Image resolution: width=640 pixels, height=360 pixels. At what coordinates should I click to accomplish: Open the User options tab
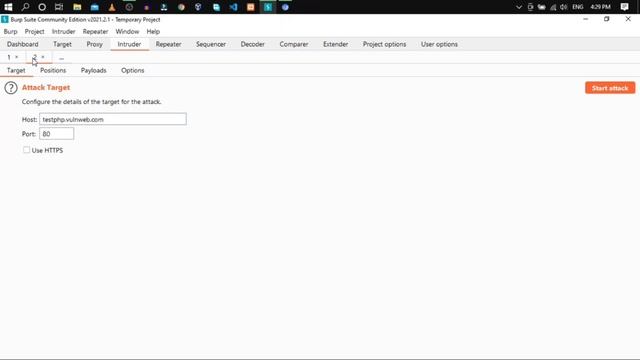[x=439, y=44]
